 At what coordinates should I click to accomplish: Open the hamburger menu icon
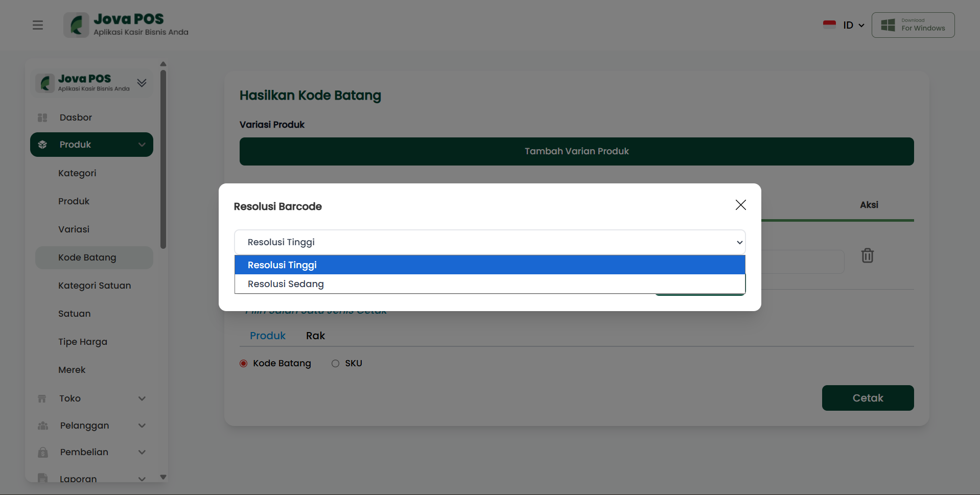38,25
